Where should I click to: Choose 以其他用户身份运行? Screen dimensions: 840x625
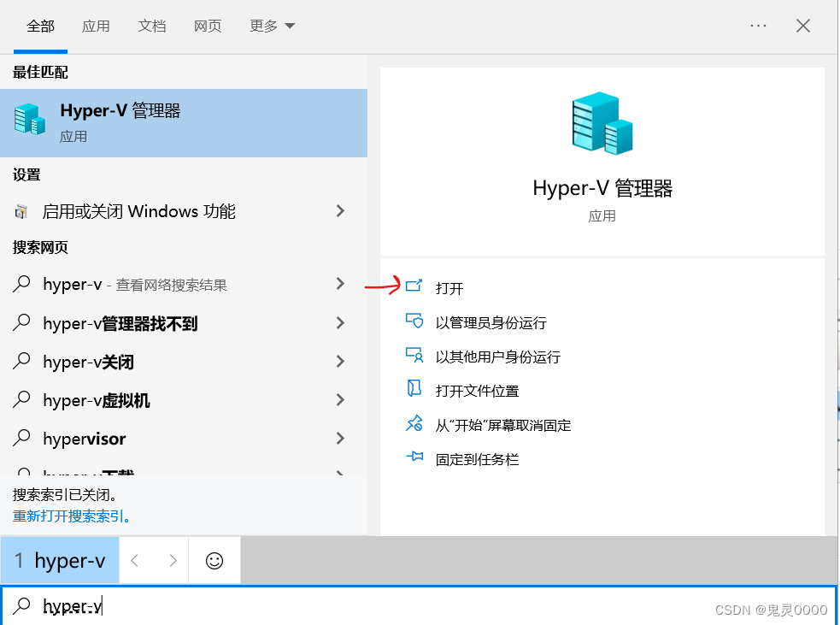(498, 357)
